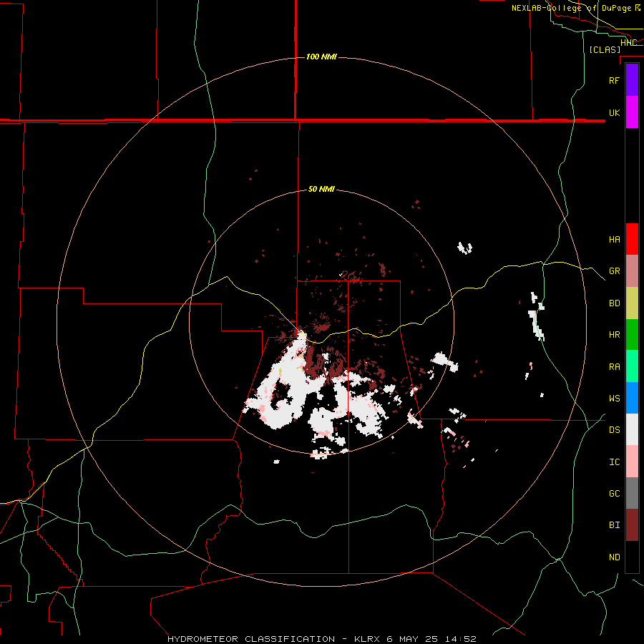This screenshot has height=644, width=644.
Task: Select the gray GC legend swatch
Action: (632, 493)
